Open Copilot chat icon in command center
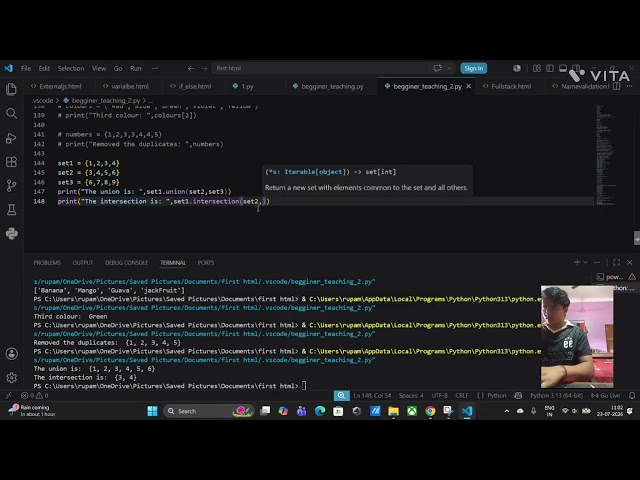This screenshot has width=640, height=480. tap(437, 68)
